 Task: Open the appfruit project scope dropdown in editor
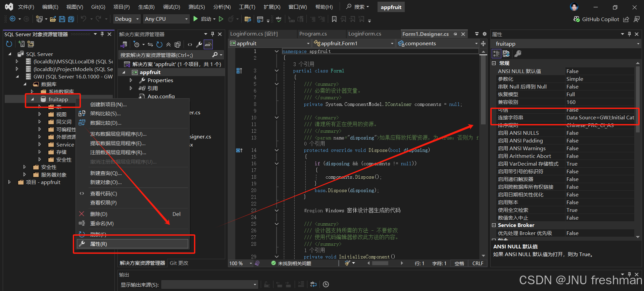point(270,43)
